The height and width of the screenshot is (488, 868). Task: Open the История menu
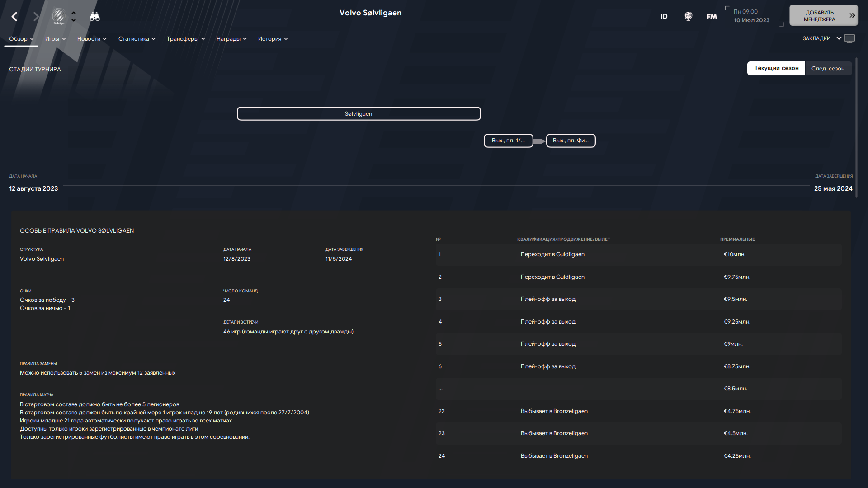(x=273, y=39)
